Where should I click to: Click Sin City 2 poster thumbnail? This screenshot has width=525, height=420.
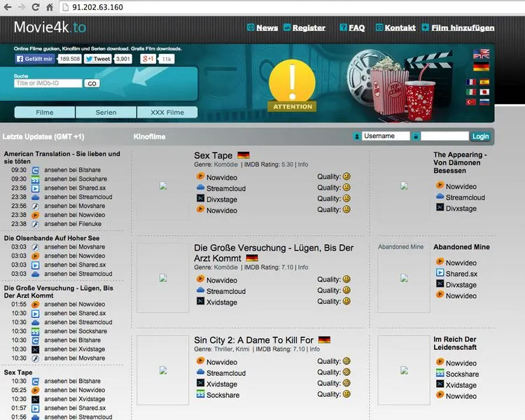pos(163,370)
